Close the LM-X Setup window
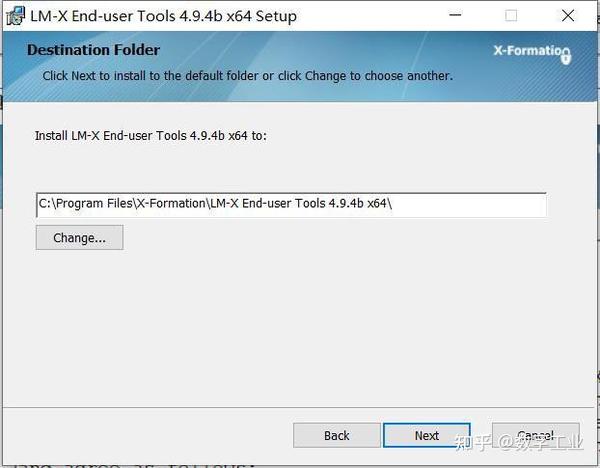600x468 pixels. click(568, 16)
